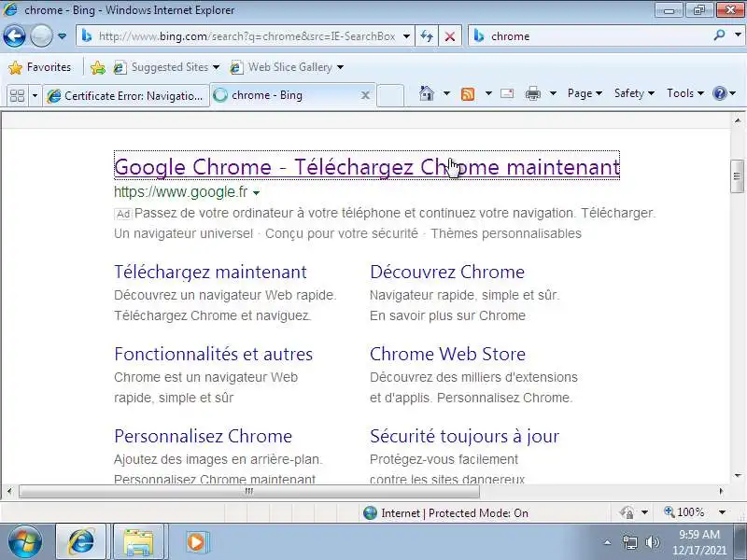Viewport: 747px width, 560px height.
Task: Open the recent pages dropdown arrow
Action: 62,35
